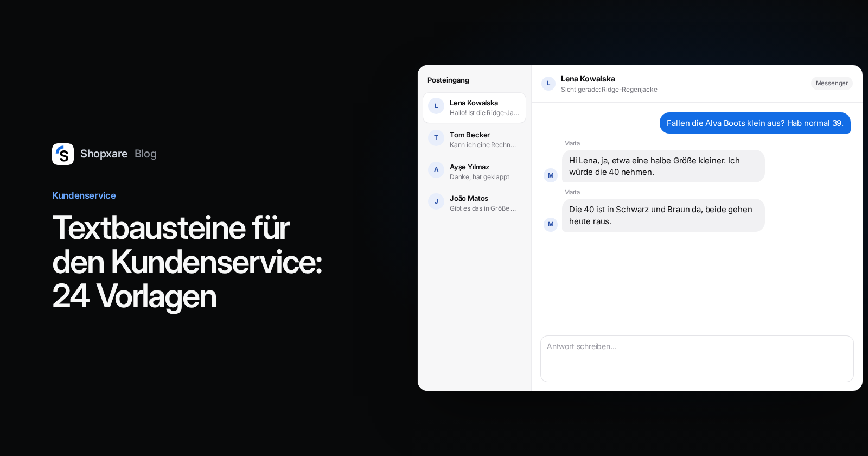Focus the 'Antwort schreiben...' reply field

click(x=697, y=359)
